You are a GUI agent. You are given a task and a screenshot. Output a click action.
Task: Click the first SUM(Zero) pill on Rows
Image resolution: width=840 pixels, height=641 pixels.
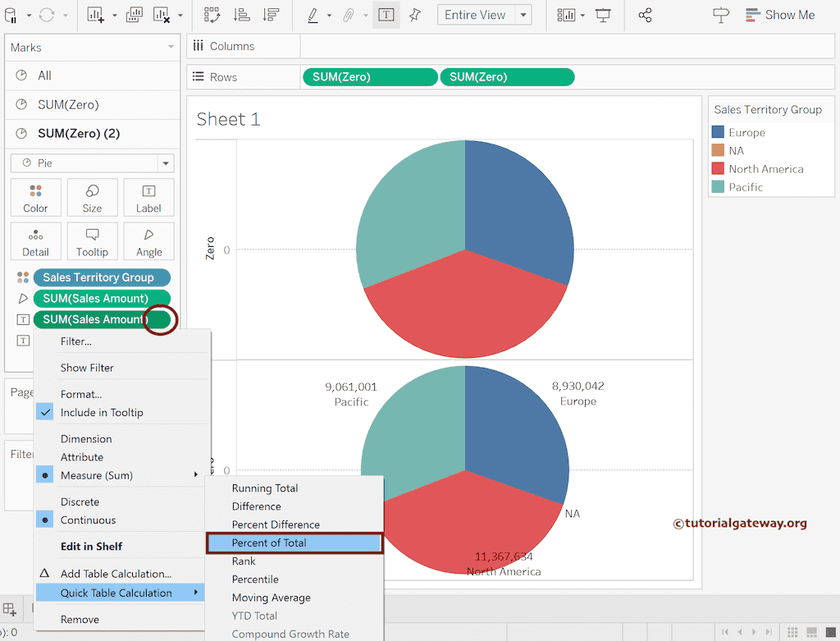tap(369, 77)
